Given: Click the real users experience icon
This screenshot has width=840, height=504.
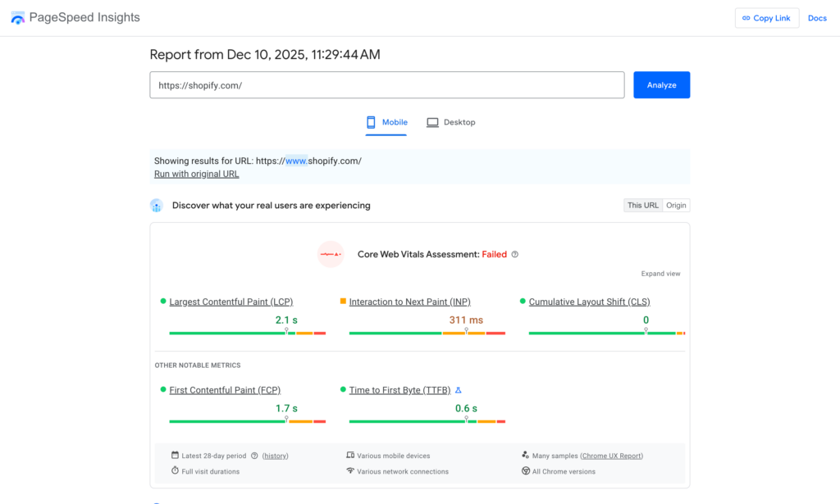Looking at the screenshot, I should (157, 206).
